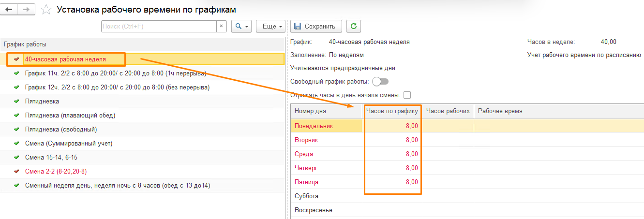This screenshot has width=644, height=219.
Task: Click the Сохранить button
Action: pyautogui.click(x=315, y=26)
